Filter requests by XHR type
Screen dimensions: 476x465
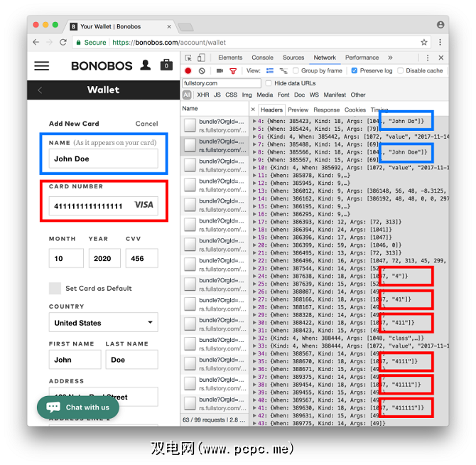point(202,95)
